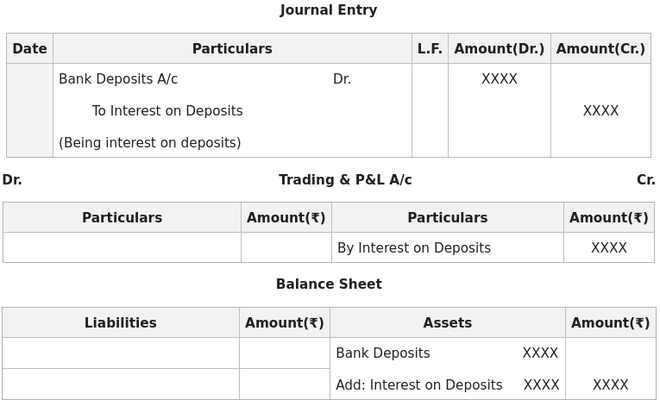Click the Trading & P&L A/c heading

pos(345,180)
